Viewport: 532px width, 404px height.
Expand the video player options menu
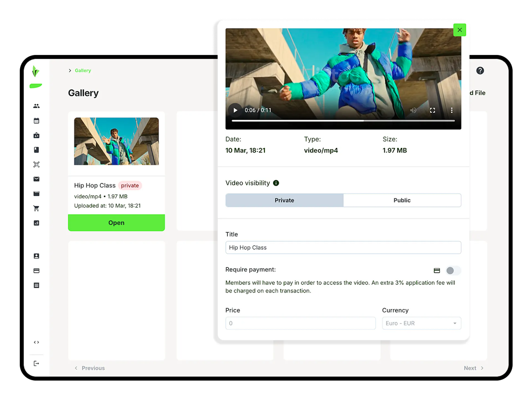(x=452, y=110)
